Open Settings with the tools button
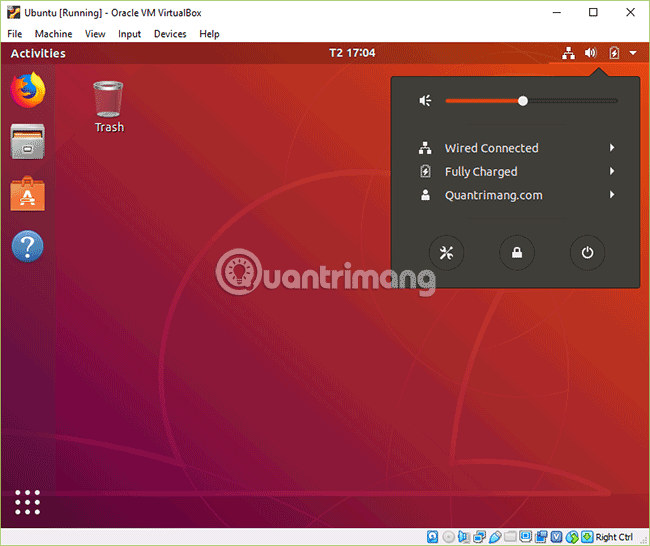 click(x=446, y=252)
